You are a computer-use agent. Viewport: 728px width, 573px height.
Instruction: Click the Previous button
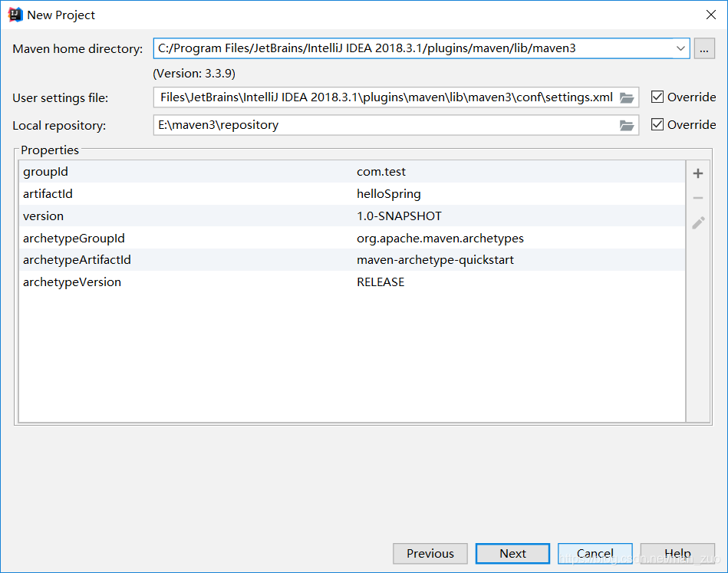[430, 554]
